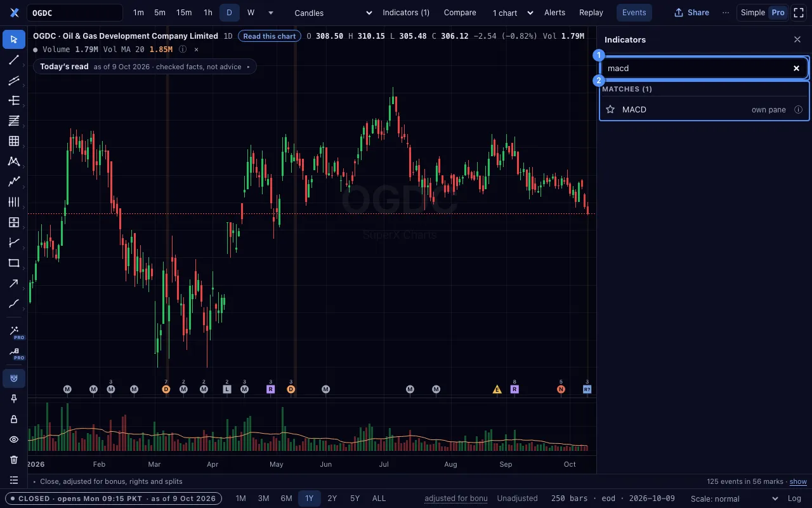Select the rectangle shape tool
Image resolution: width=812 pixels, height=508 pixels.
click(x=14, y=263)
